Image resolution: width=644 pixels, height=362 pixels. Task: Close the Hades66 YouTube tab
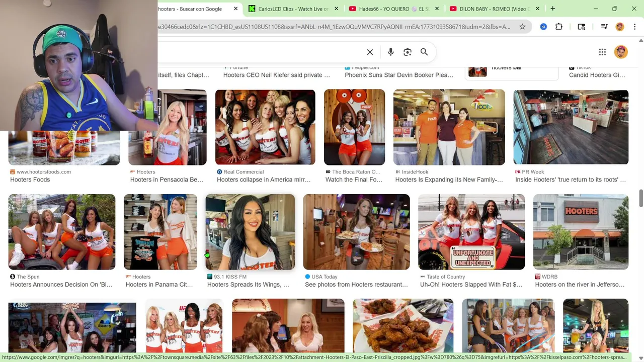click(x=437, y=9)
